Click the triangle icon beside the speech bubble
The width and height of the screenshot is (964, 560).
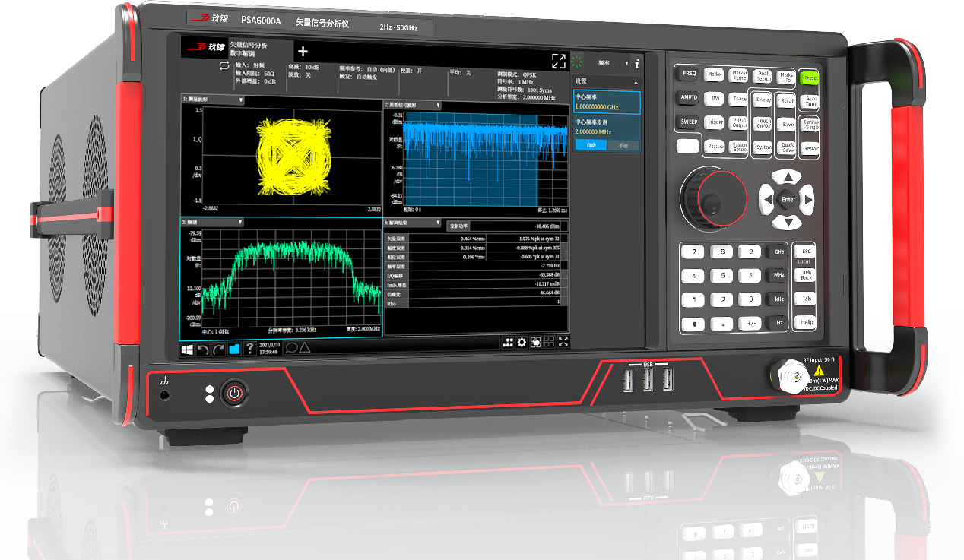[304, 348]
